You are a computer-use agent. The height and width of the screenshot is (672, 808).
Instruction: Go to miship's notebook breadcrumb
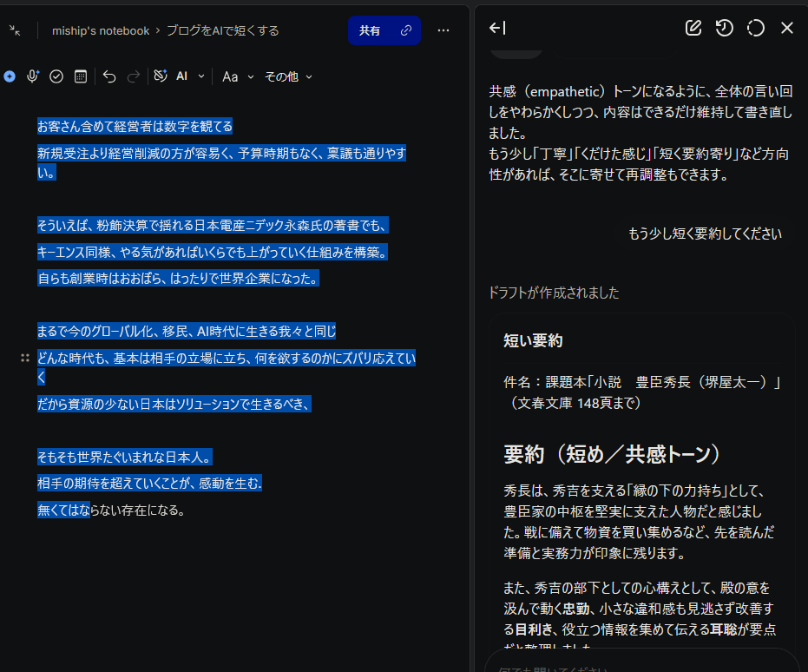(x=101, y=30)
